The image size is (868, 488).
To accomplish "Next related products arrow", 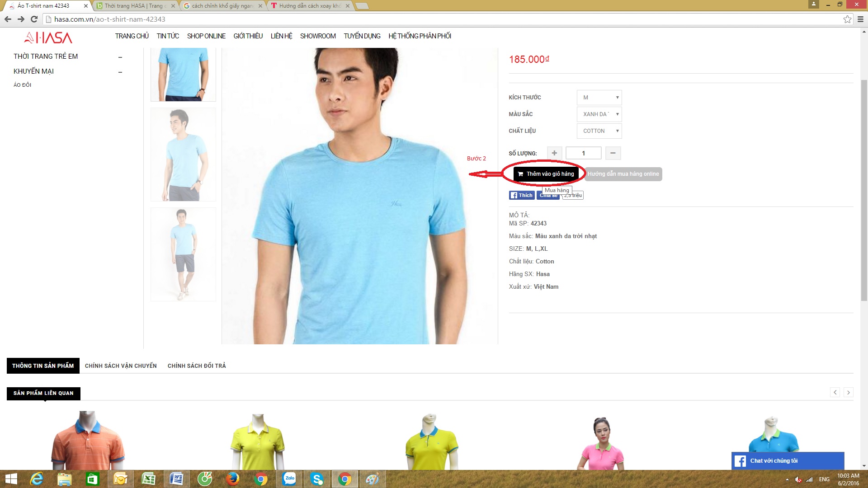I will click(x=848, y=392).
